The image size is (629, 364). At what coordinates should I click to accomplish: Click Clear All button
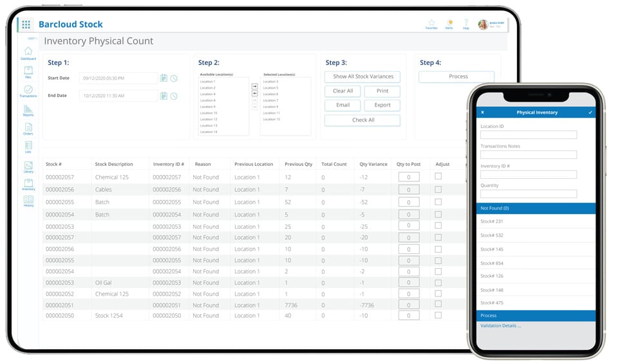pyautogui.click(x=343, y=91)
